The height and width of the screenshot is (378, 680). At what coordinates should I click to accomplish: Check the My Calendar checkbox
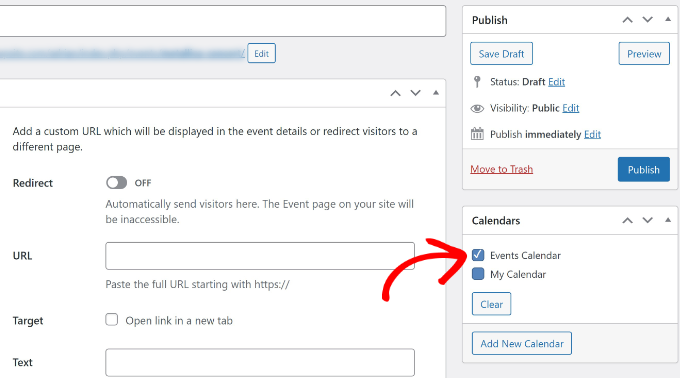[478, 274]
